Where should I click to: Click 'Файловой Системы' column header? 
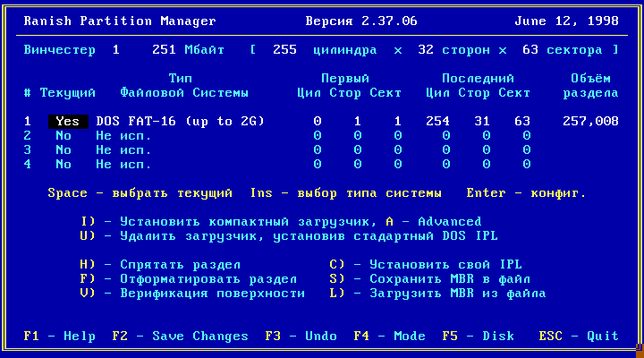point(184,93)
